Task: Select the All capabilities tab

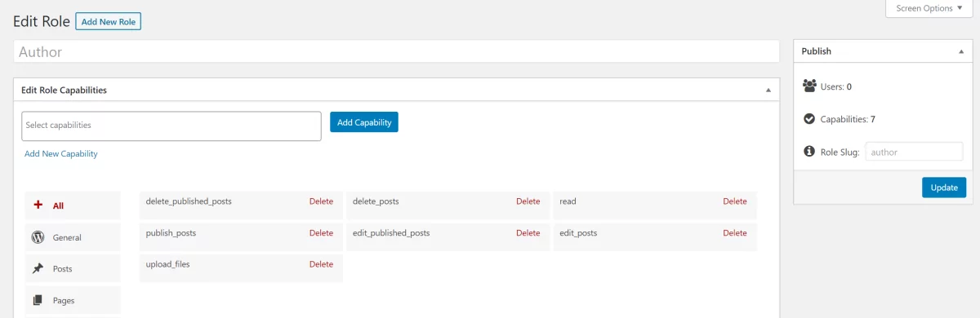Action: coord(73,205)
